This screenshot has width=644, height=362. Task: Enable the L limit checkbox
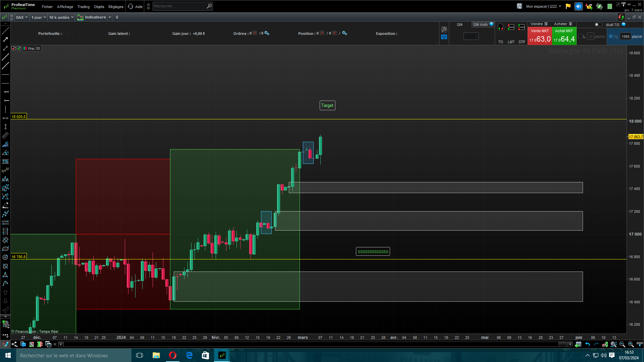580,36
